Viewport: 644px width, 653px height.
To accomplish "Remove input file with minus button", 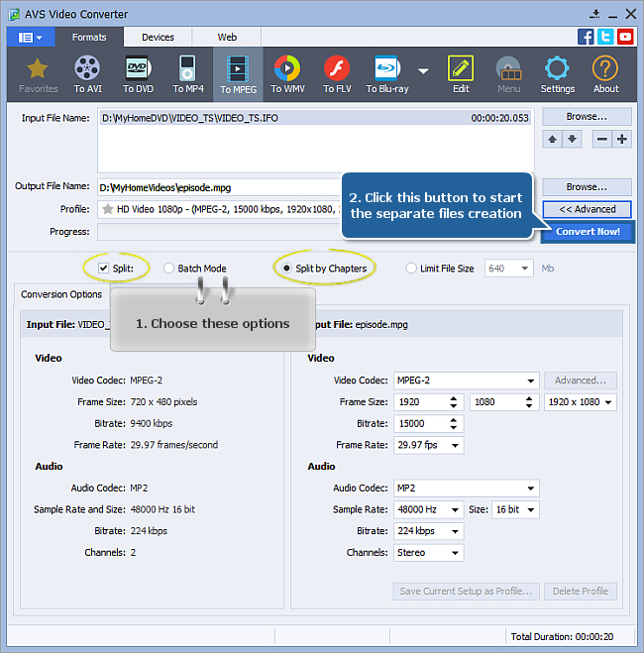I will [x=602, y=139].
